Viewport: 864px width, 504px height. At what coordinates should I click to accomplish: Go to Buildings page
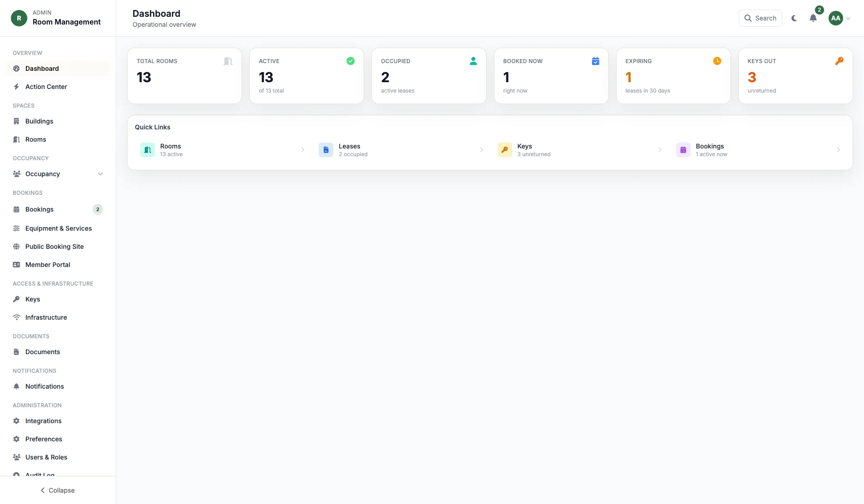click(58, 121)
